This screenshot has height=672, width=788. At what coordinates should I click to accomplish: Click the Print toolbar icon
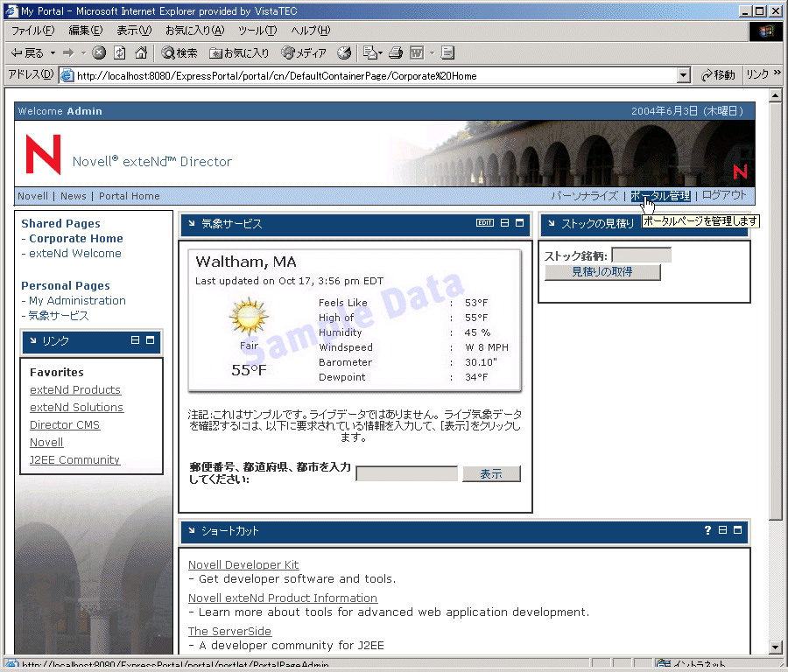click(x=396, y=52)
